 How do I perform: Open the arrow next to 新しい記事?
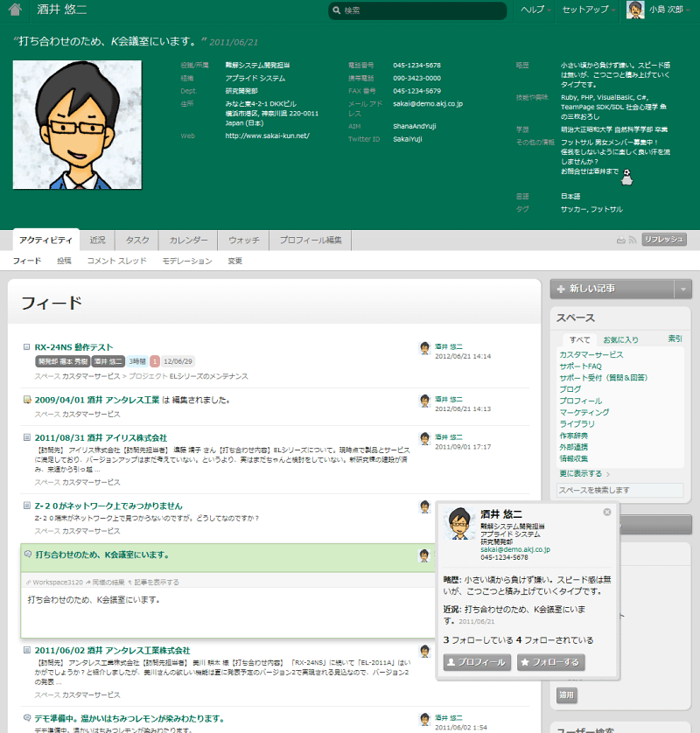point(682,289)
